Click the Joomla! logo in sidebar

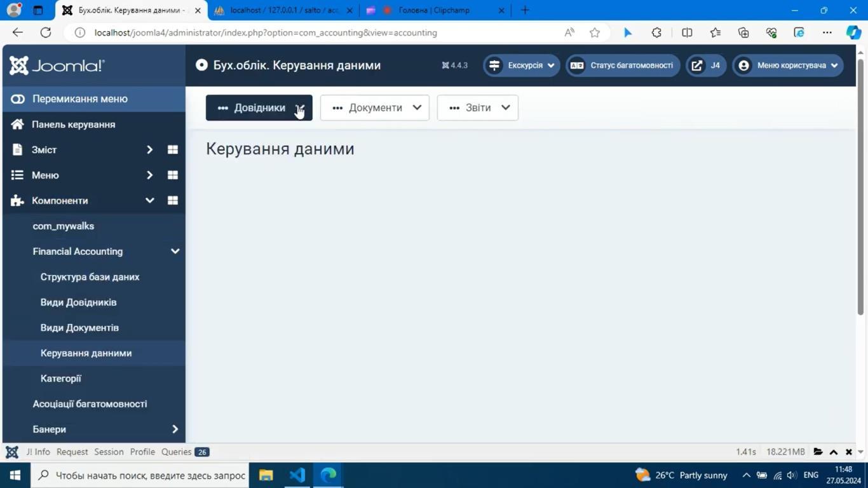point(57,65)
